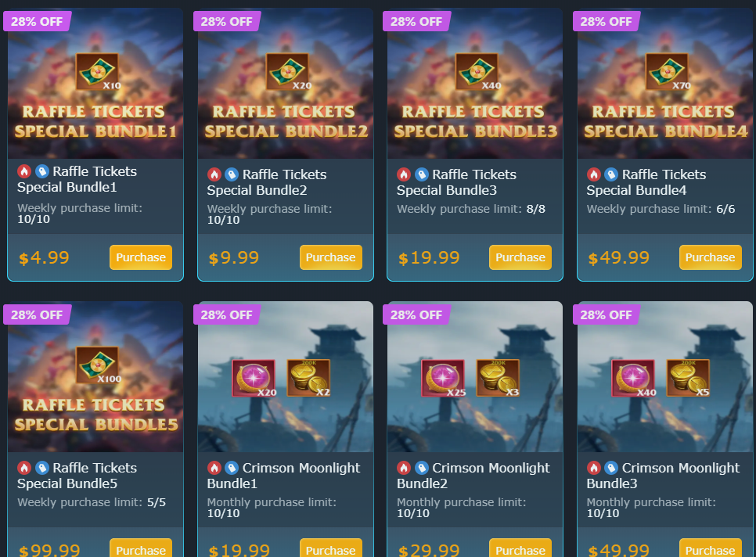The height and width of the screenshot is (557, 756).
Task: Click the X40 raffle ticket icon in Special Bundle3
Action: click(x=477, y=71)
